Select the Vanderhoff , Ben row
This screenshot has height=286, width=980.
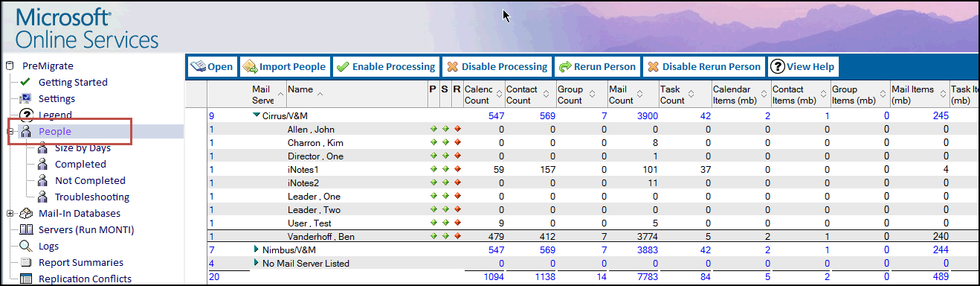tap(593, 236)
